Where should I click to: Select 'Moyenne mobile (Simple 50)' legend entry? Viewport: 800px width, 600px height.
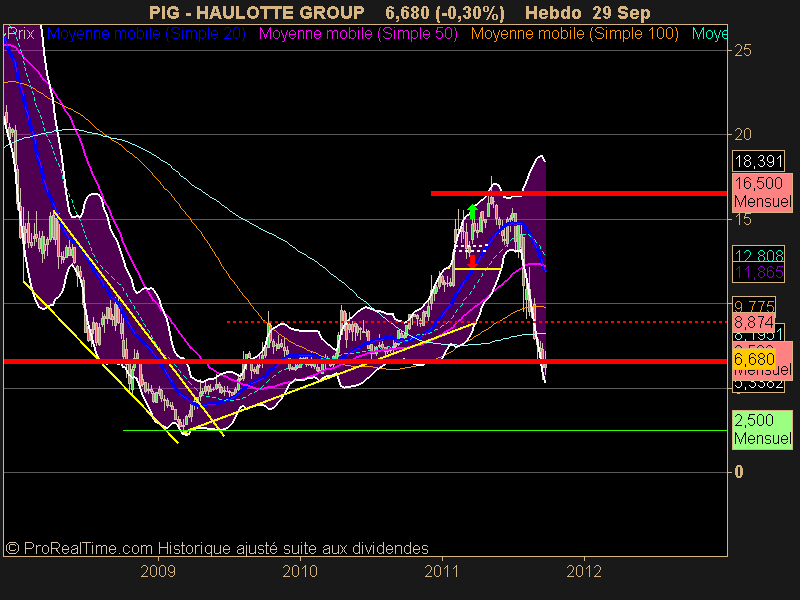[x=358, y=34]
